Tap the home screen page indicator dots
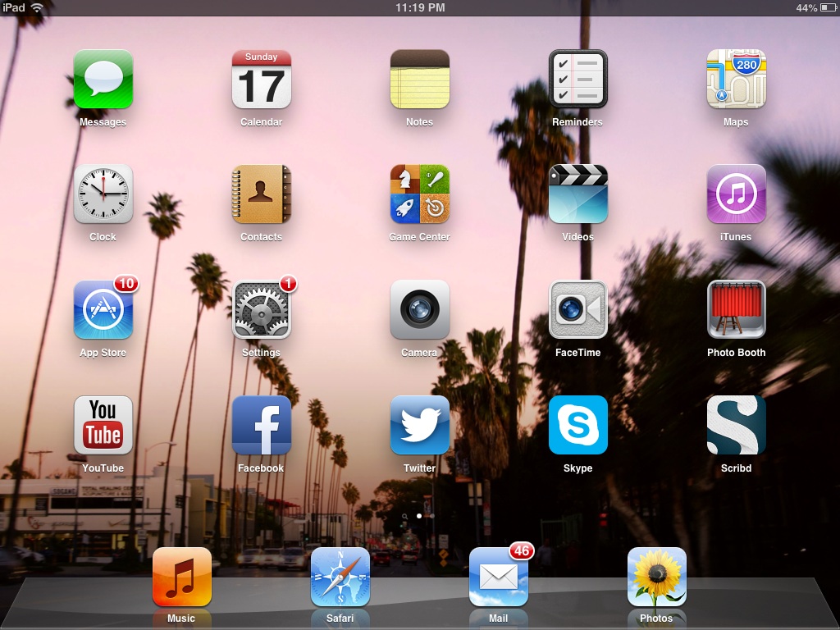The image size is (840, 630). coord(419,516)
